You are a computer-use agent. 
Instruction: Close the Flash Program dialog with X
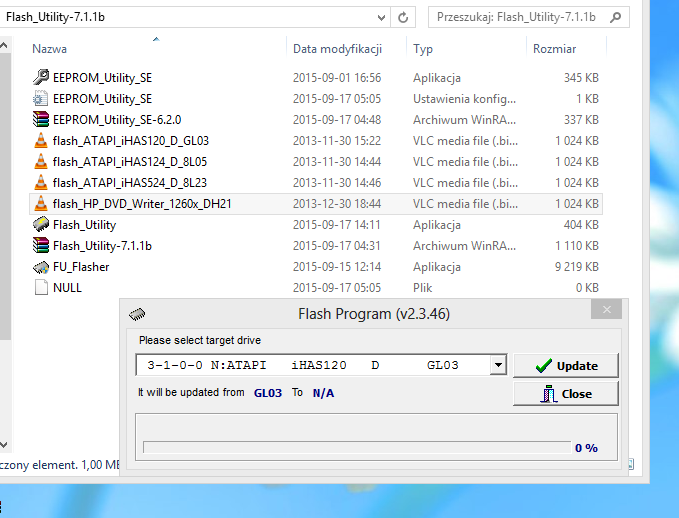606,310
